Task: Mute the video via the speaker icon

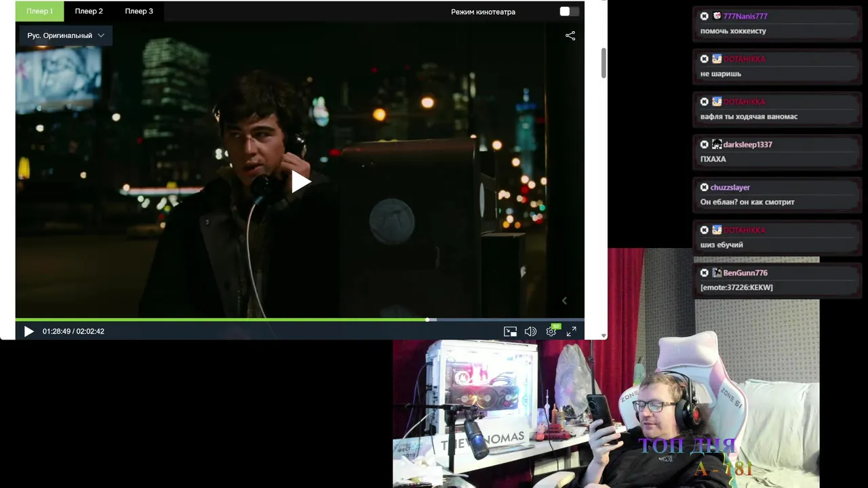Action: (530, 331)
